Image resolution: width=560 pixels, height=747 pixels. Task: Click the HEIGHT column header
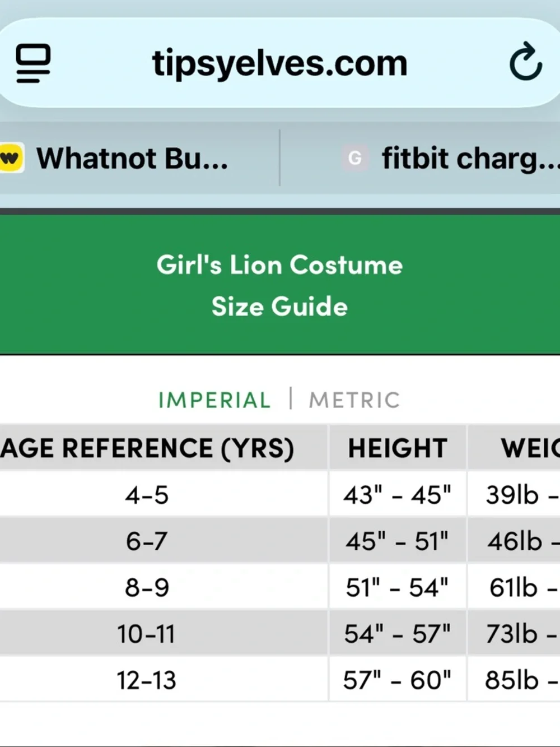398,448
